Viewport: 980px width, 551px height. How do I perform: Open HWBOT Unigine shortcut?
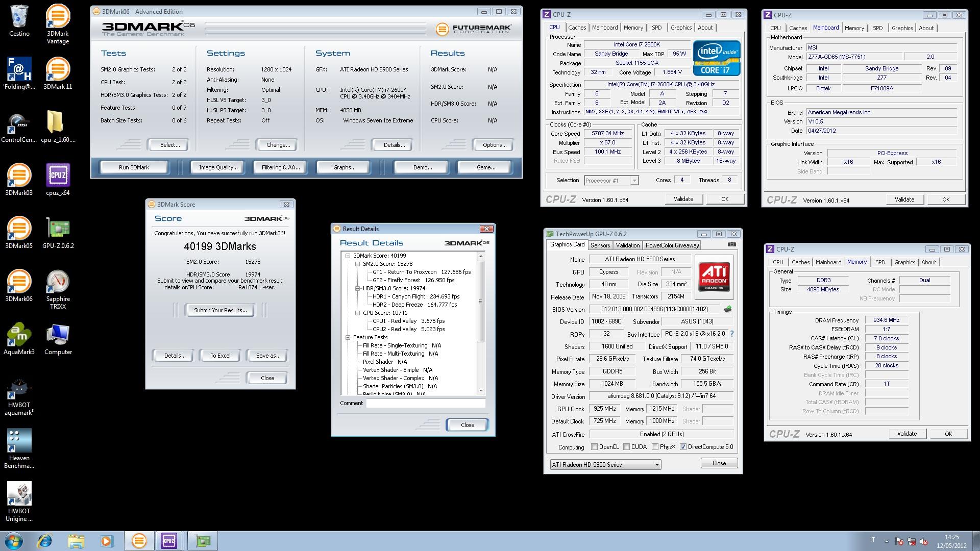[x=19, y=502]
